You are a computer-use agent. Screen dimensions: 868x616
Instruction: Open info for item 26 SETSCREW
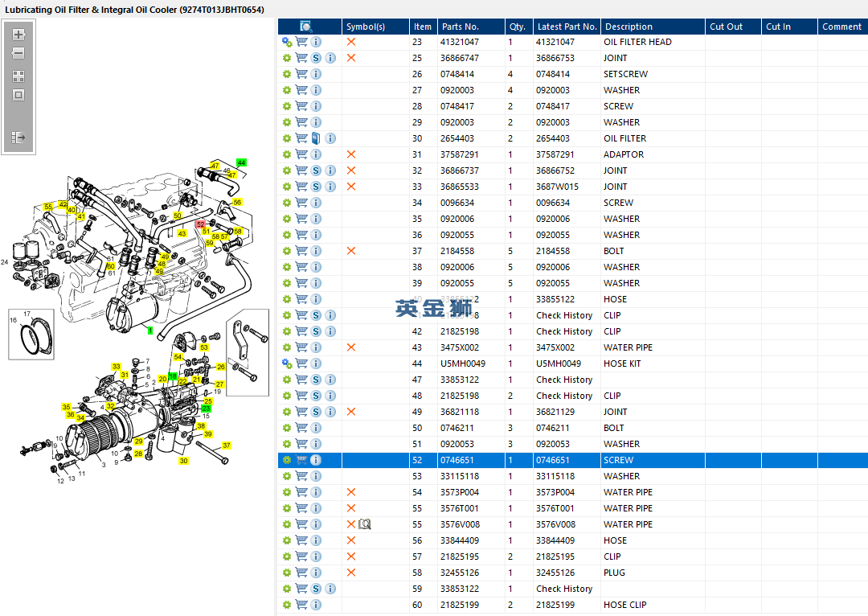[x=316, y=74]
